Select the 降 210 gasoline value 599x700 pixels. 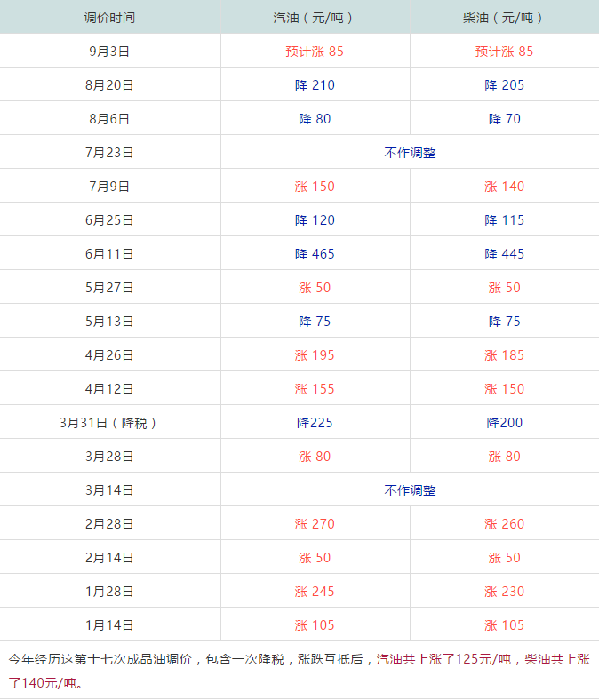315,85
